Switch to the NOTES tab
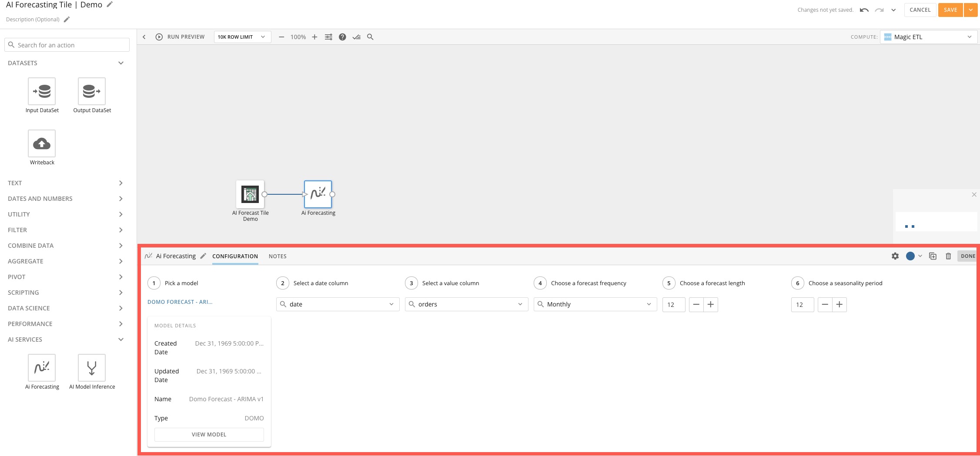 (x=277, y=256)
